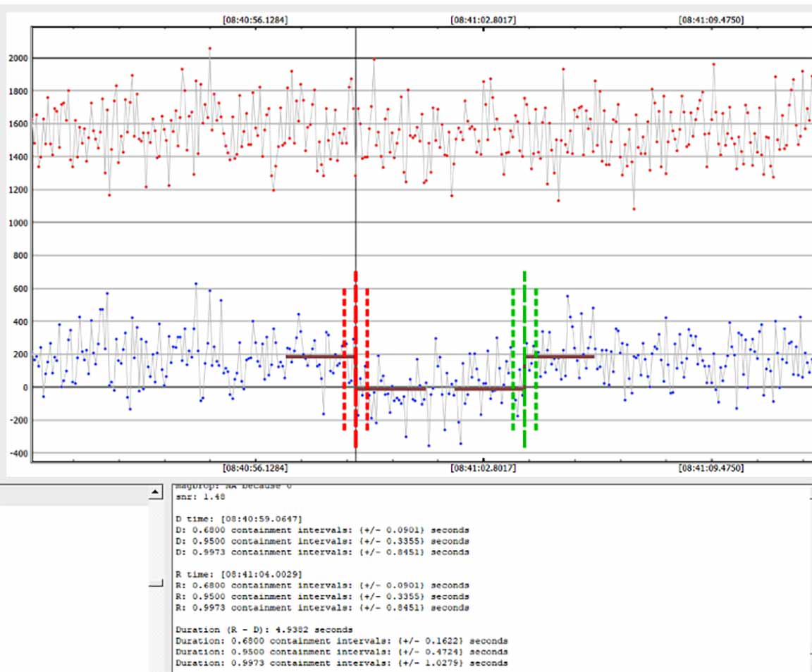Image resolution: width=812 pixels, height=672 pixels.
Task: Click the thick green R event marker line
Action: tap(524, 359)
